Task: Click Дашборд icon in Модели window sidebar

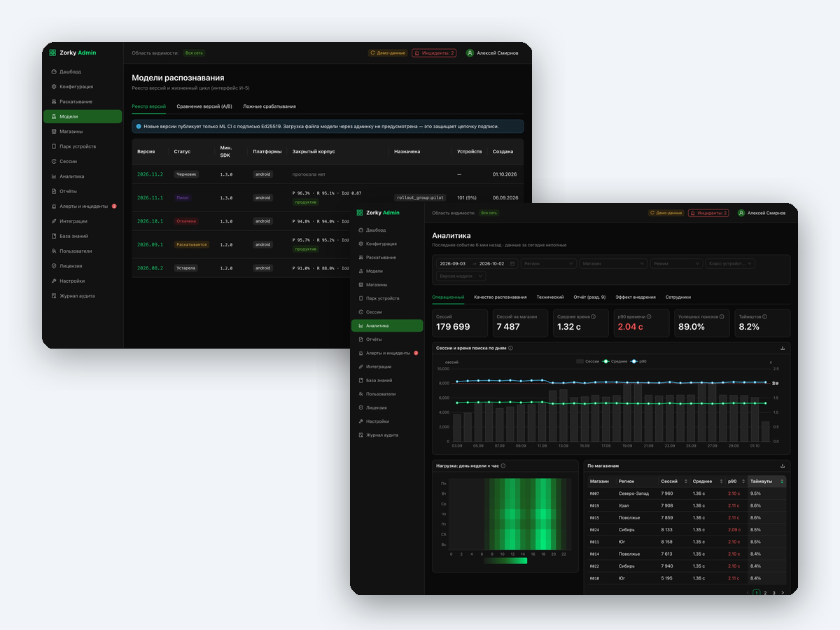Action: point(54,71)
